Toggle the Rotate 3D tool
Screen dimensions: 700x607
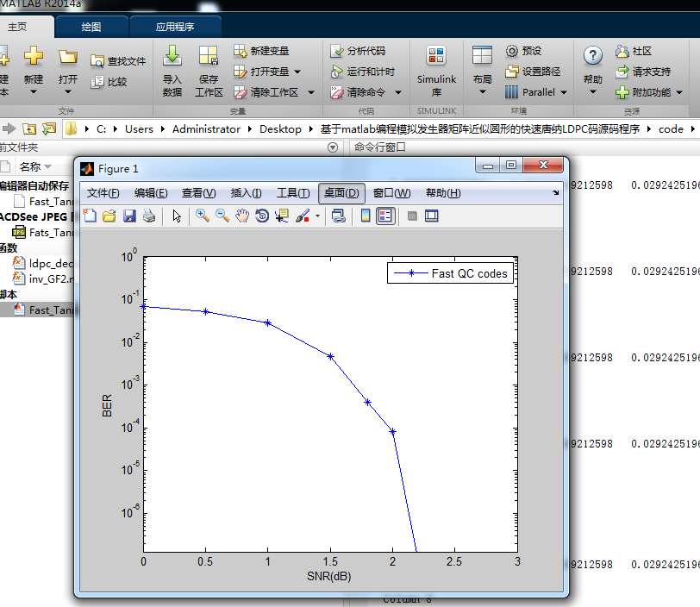[262, 216]
